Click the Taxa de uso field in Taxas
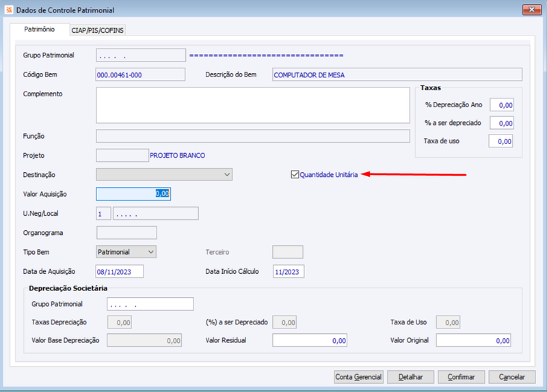The width and height of the screenshot is (547, 392). pos(501,141)
